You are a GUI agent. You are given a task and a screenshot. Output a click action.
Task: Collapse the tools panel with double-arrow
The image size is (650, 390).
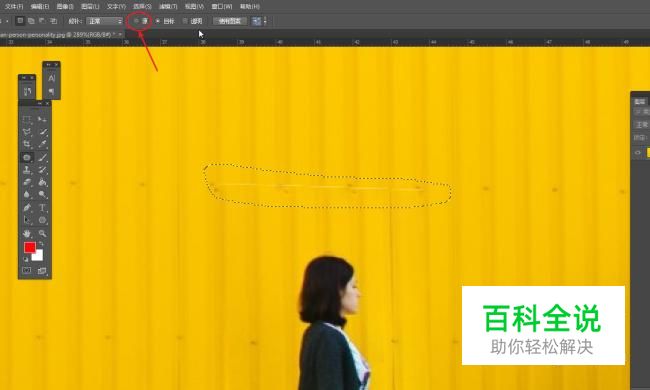39,103
